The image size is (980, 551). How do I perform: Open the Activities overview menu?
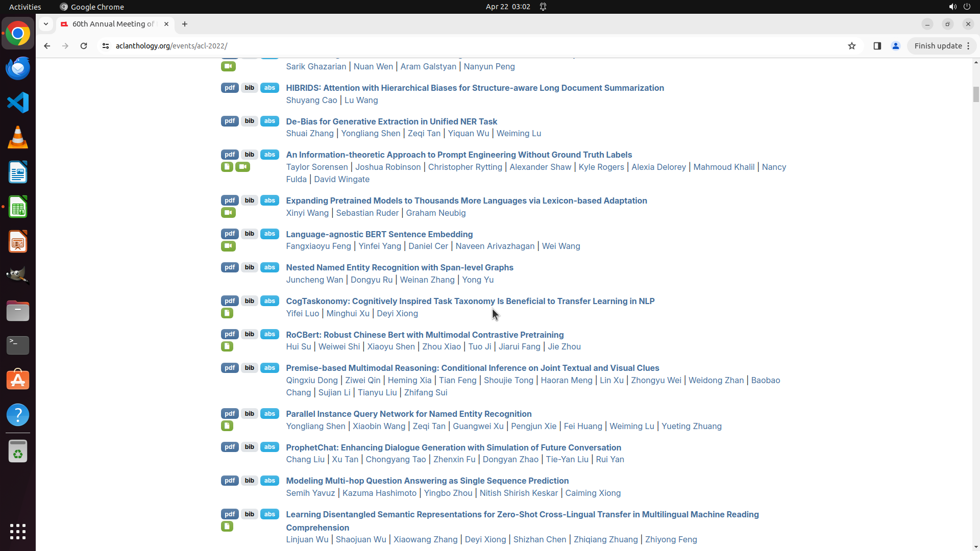click(25, 7)
